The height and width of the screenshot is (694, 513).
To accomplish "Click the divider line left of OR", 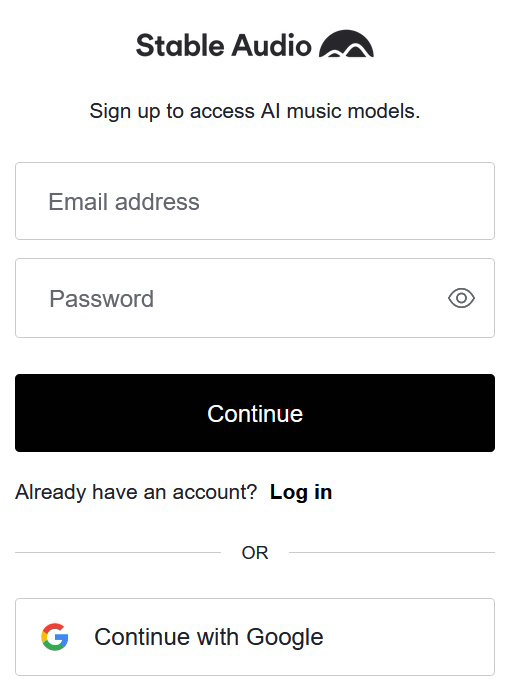I will 118,552.
